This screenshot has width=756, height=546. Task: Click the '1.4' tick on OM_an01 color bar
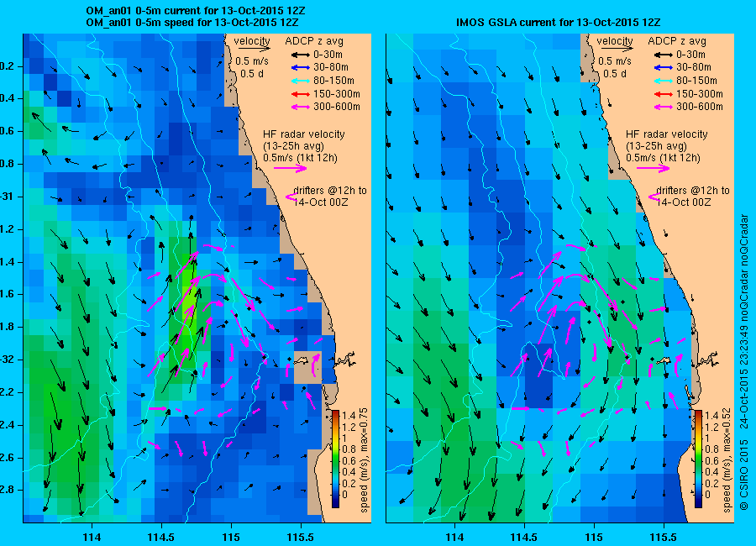coord(348,415)
